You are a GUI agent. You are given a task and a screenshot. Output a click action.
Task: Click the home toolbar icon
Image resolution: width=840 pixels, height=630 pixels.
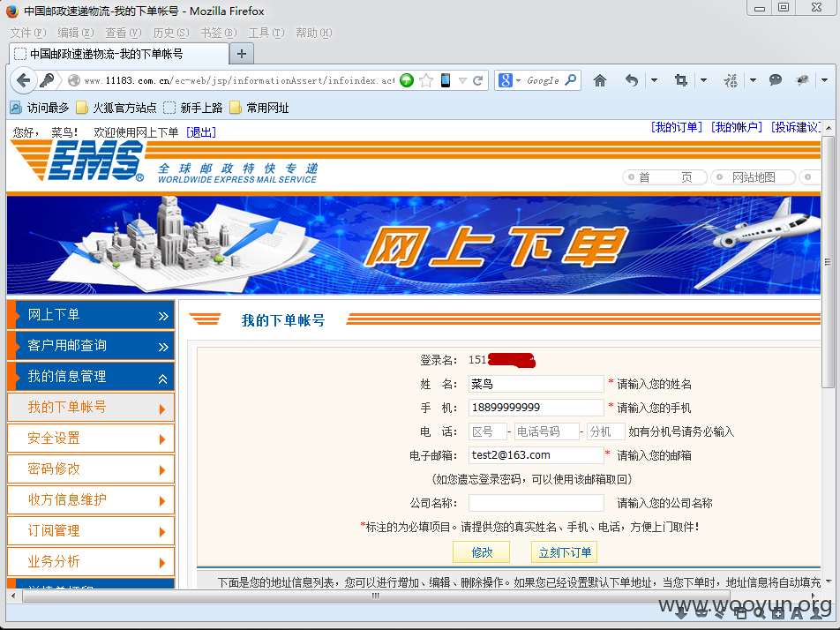click(600, 80)
